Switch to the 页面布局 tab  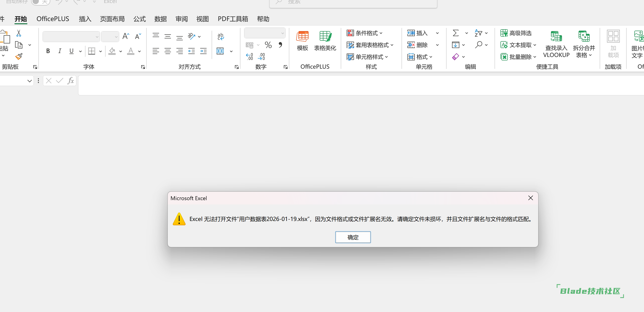pos(112,19)
